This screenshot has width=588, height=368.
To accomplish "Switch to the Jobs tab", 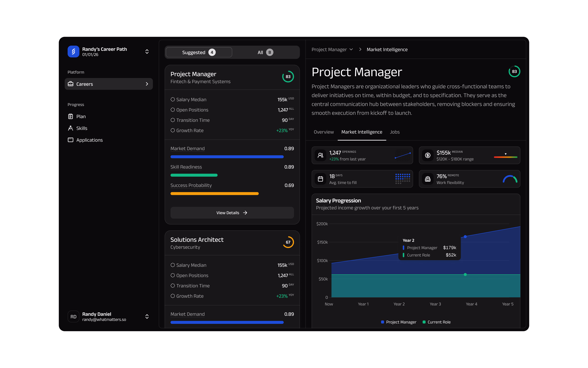I will pos(395,132).
